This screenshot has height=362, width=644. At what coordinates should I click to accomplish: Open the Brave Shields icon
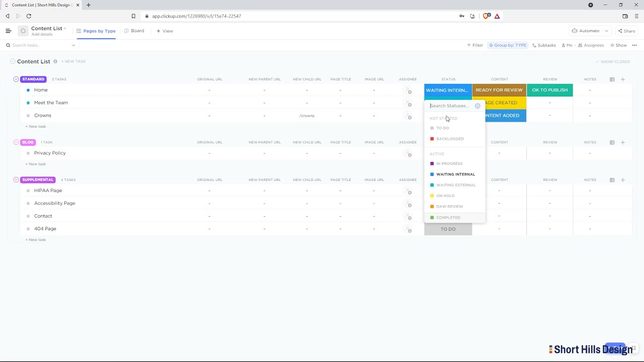pyautogui.click(x=486, y=16)
